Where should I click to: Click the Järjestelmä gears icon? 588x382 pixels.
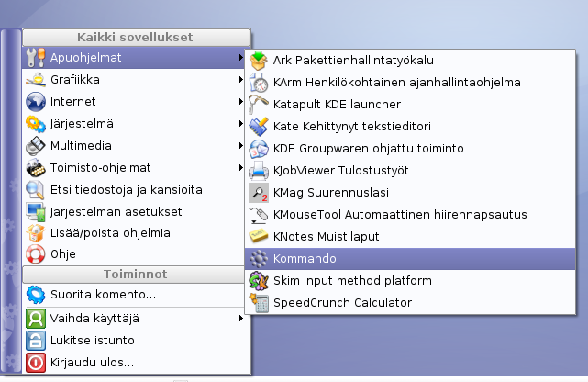click(x=36, y=124)
